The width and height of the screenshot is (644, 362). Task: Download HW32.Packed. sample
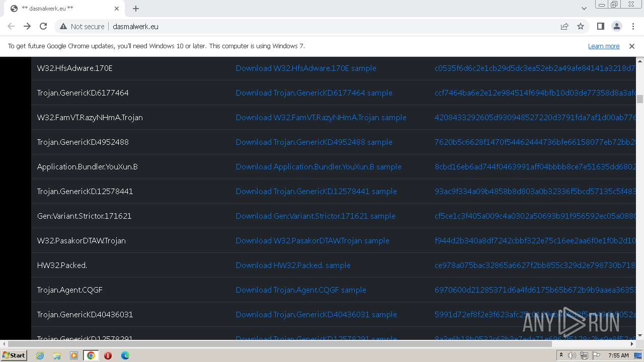[293, 265]
